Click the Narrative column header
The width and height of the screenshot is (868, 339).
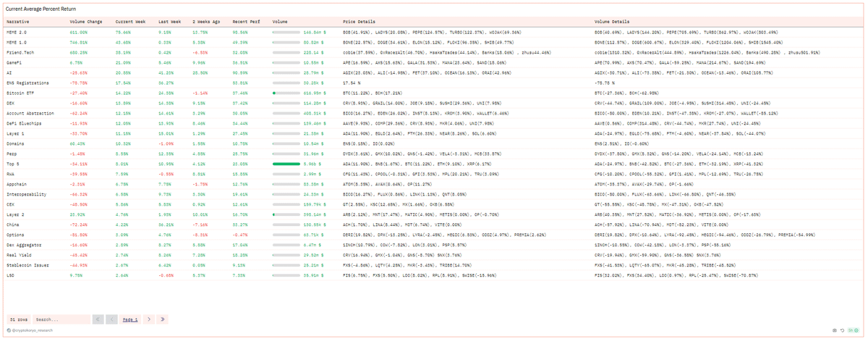(19, 22)
